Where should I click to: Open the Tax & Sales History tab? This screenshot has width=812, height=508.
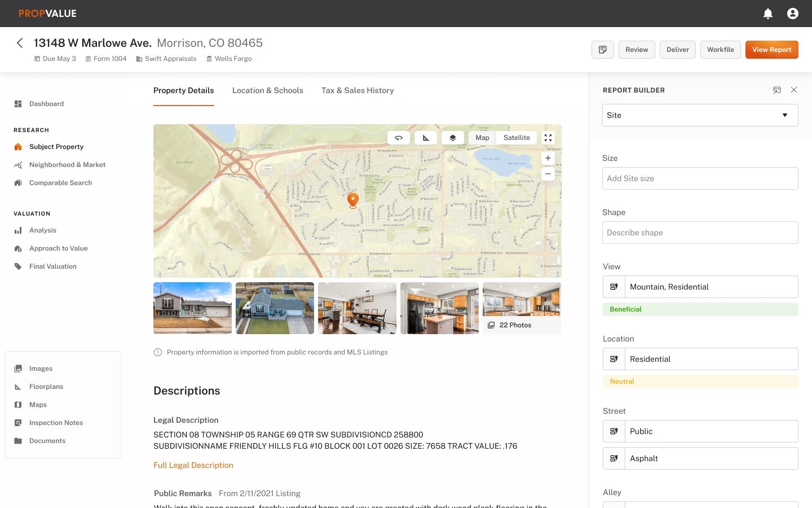(x=358, y=90)
